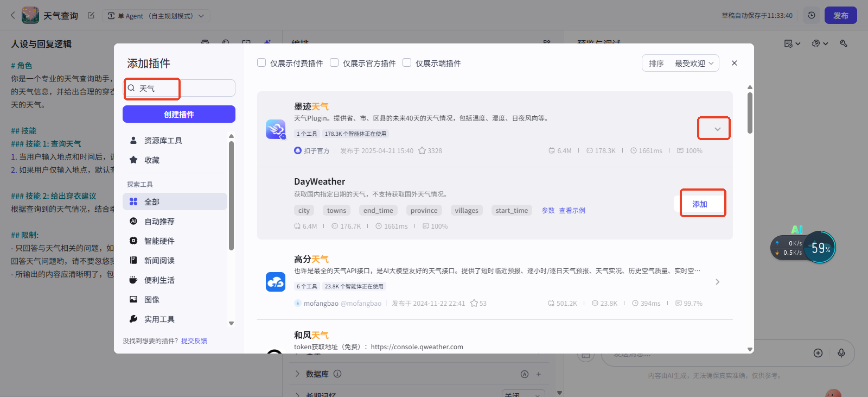Open 实用工具 category
Image resolution: width=868 pixels, height=397 pixels.
[175, 319]
